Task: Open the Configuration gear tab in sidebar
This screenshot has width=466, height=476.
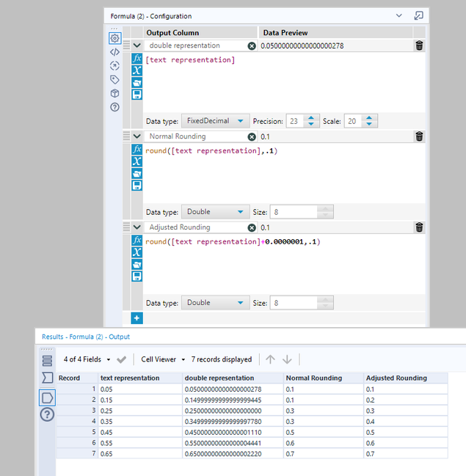Action: [114, 38]
